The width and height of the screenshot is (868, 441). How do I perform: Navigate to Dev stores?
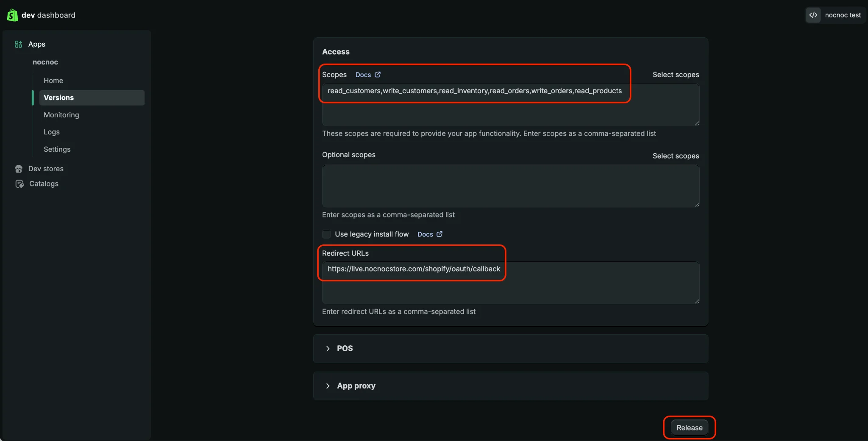[x=46, y=169]
